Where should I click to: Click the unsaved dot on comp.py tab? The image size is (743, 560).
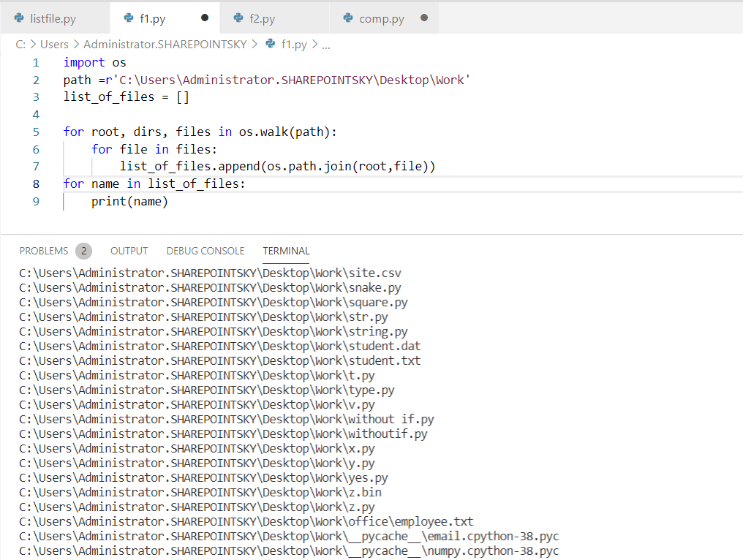click(424, 18)
